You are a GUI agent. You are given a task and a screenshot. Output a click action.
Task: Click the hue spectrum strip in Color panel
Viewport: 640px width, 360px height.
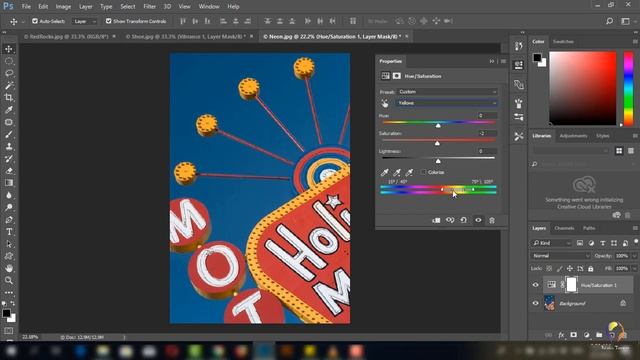click(628, 89)
